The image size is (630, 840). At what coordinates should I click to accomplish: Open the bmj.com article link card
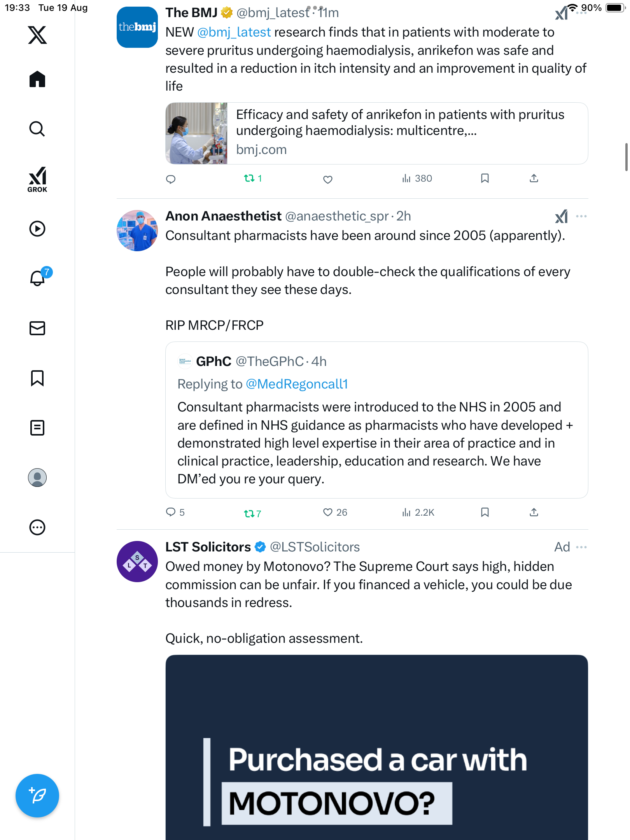pos(376,133)
